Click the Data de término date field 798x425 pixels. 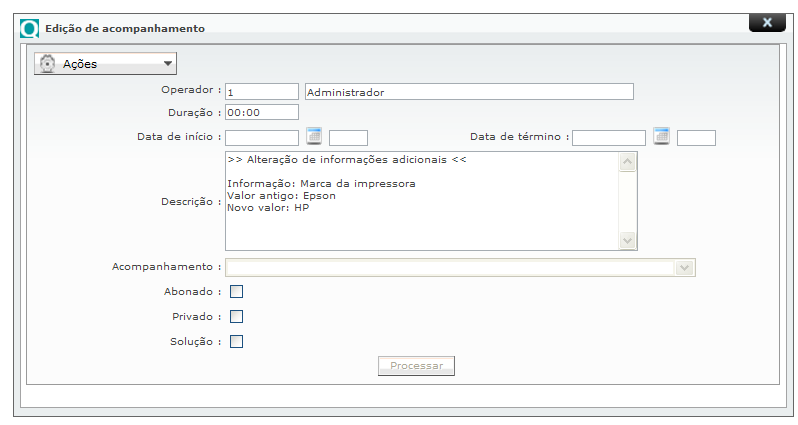pos(609,138)
